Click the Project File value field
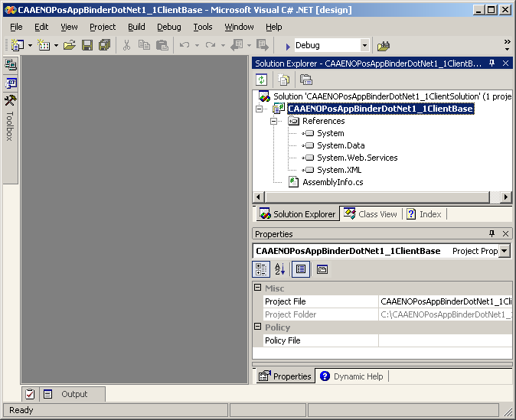The image size is (516, 420). [446, 301]
